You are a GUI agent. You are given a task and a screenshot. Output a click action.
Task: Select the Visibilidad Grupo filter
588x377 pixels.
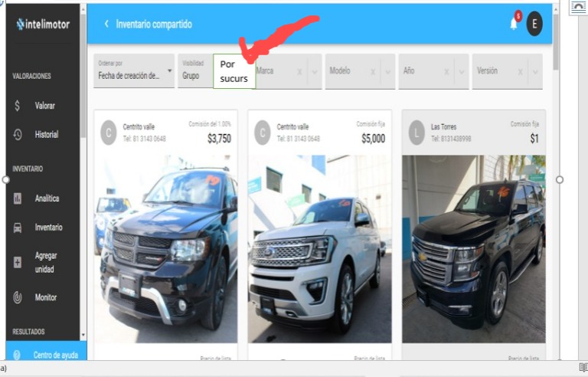pos(195,71)
